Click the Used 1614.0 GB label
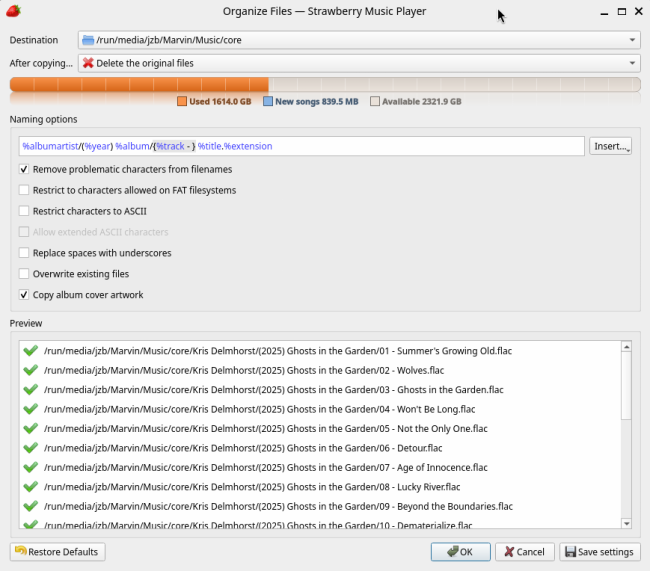The width and height of the screenshot is (650, 571). (x=220, y=102)
